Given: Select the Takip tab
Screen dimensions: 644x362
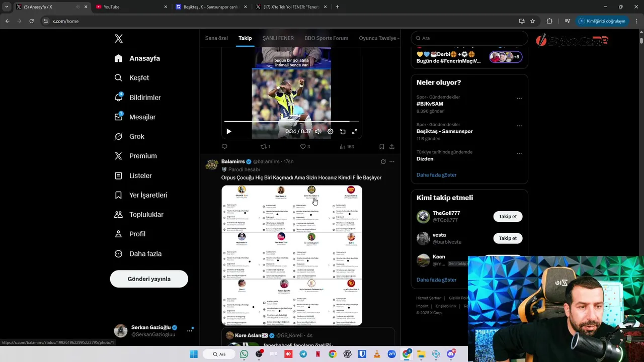Looking at the screenshot, I should tap(245, 38).
